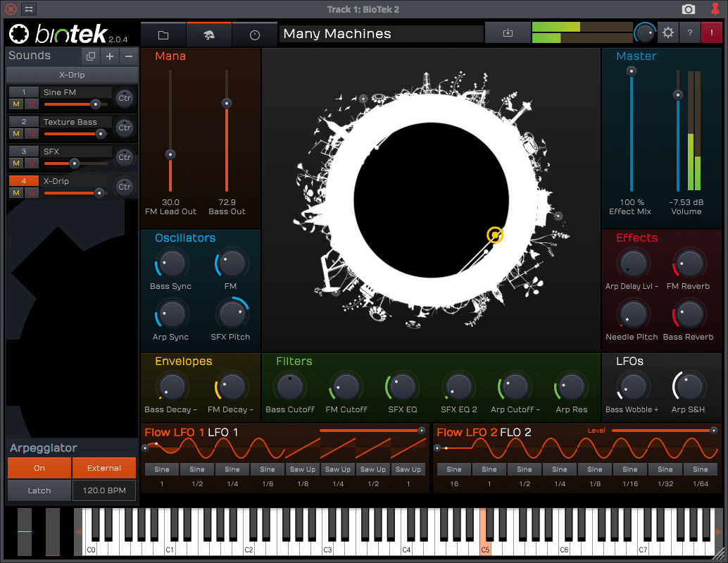Switch to the clock-icon tab in header

point(255,35)
